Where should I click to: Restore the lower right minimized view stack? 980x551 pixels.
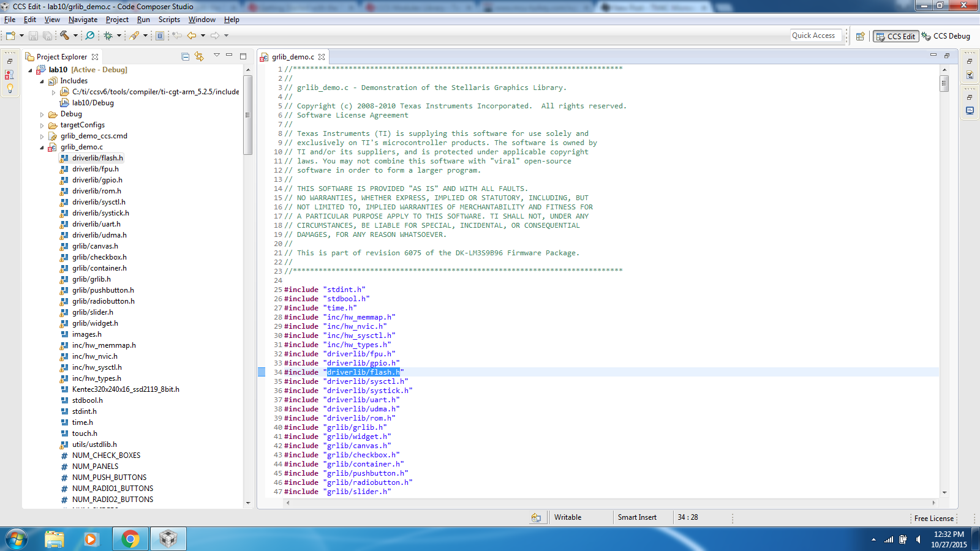click(x=970, y=97)
